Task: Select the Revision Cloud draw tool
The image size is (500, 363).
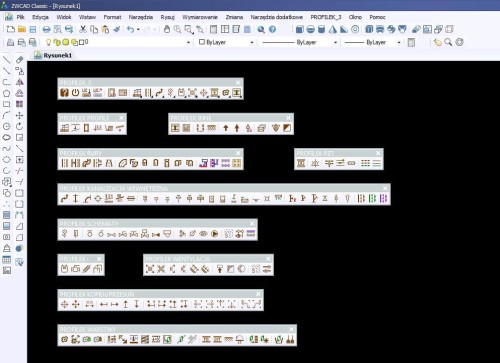Action: pyautogui.click(x=6, y=137)
